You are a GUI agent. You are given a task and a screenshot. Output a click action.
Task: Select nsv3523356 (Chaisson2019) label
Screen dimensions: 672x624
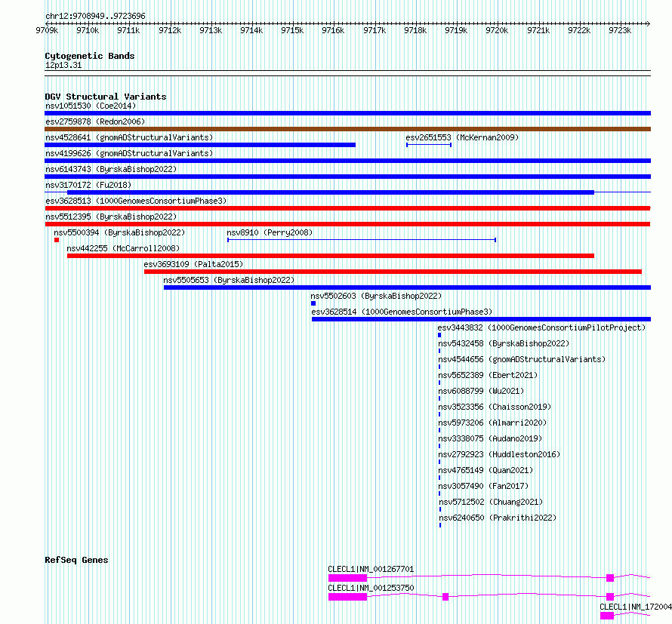495,407
